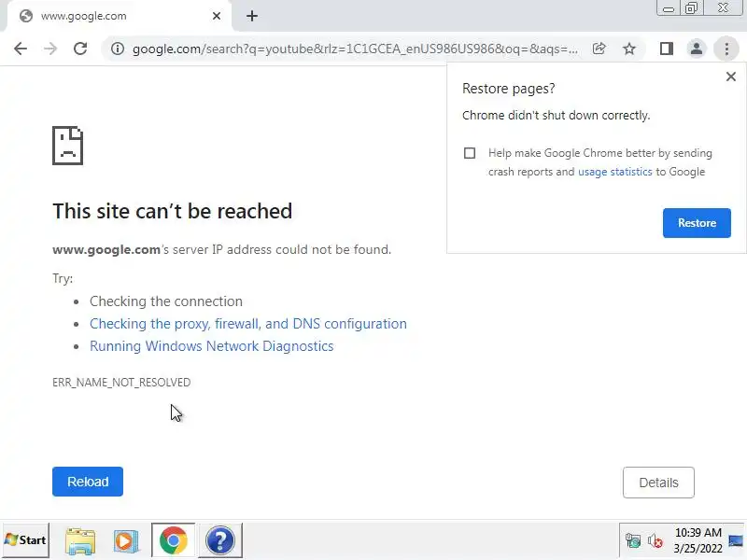This screenshot has height=560, width=747.
Task: Open the usage statistics link
Action: point(614,172)
